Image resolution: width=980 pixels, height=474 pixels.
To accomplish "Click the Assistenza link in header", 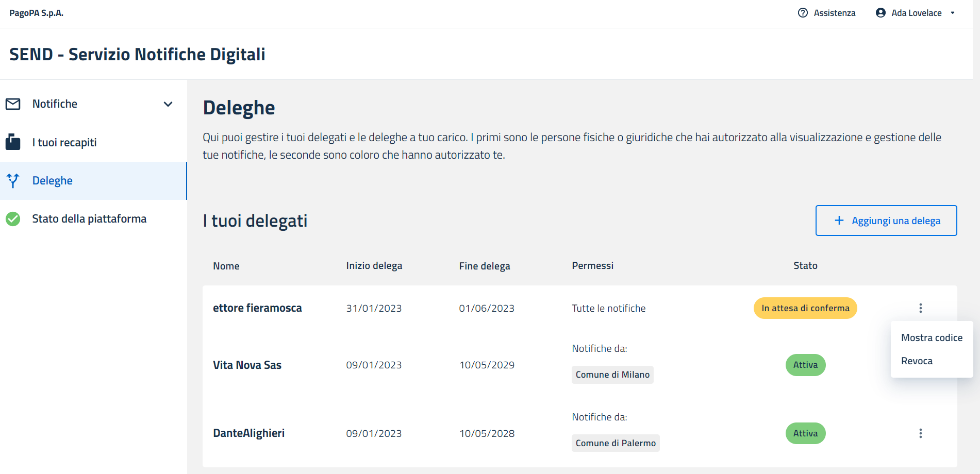I will [834, 13].
